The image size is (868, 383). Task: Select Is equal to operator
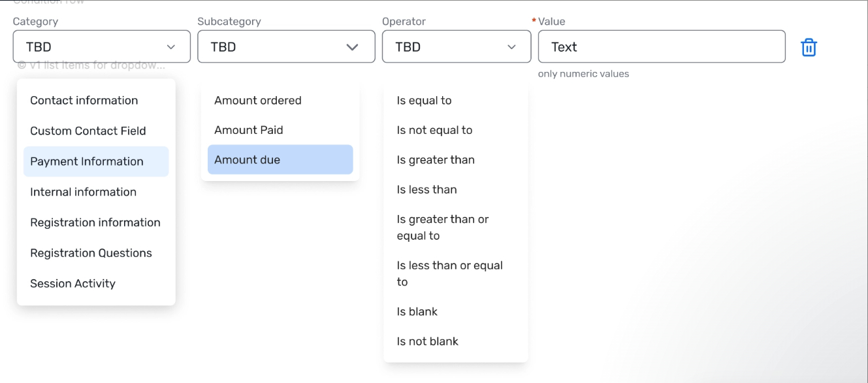425,101
